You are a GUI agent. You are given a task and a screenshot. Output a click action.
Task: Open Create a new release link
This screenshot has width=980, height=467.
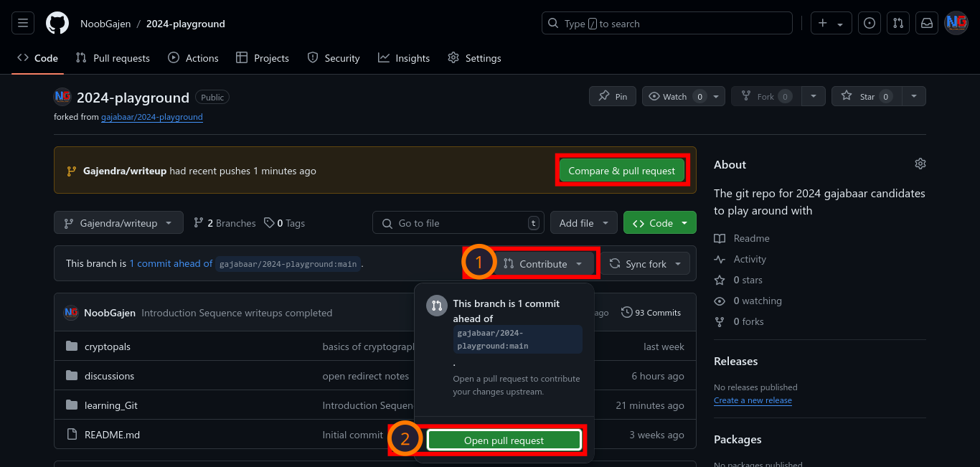(x=753, y=400)
